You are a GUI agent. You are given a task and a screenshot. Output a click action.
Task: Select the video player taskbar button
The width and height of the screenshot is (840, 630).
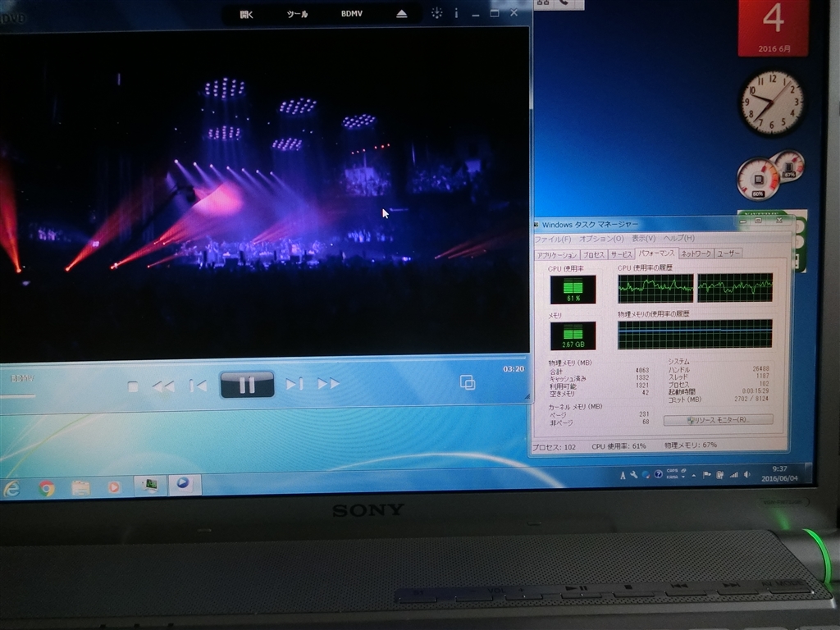coord(185,484)
